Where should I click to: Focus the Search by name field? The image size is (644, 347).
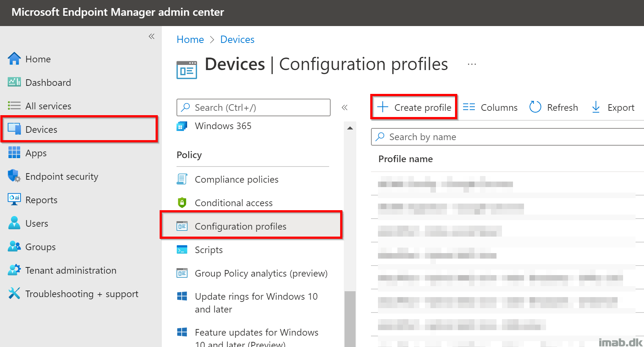tap(507, 137)
